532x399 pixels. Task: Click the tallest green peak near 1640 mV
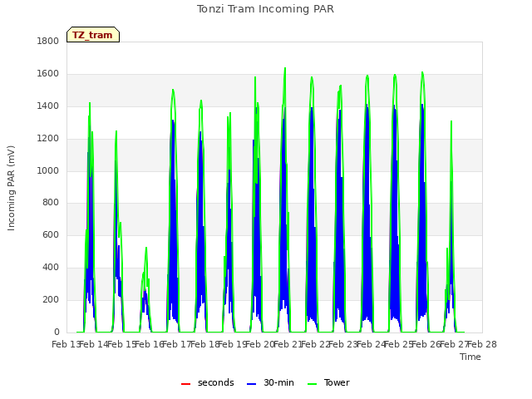click(x=285, y=68)
